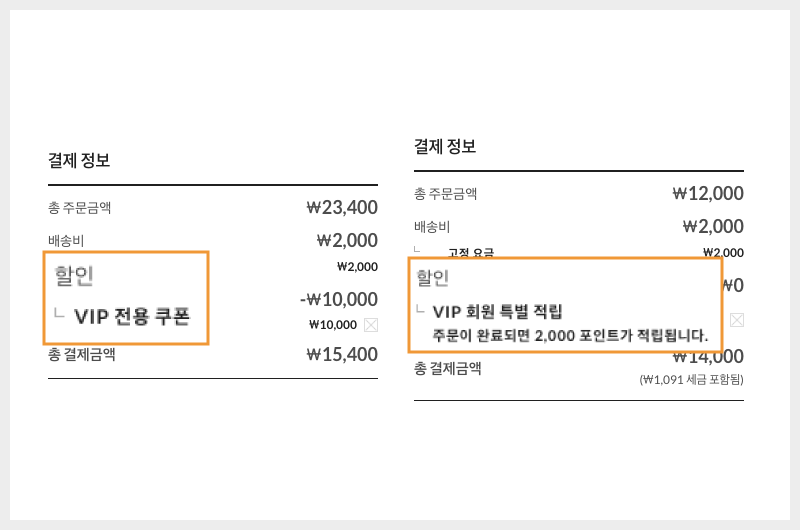Select the VIP 전용 쿠폰 discount label
This screenshot has height=530, width=800.
pyautogui.click(x=132, y=316)
